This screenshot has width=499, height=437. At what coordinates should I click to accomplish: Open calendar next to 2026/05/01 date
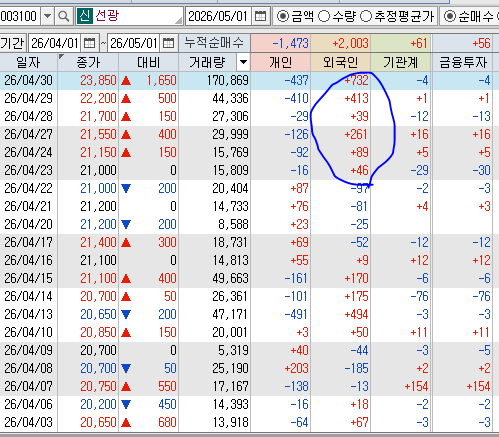260,16
